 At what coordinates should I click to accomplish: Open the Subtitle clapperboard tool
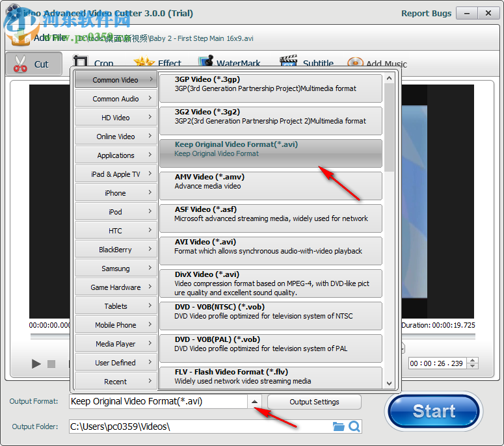307,61
